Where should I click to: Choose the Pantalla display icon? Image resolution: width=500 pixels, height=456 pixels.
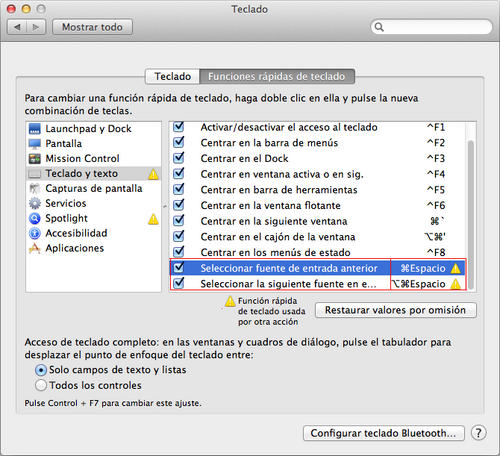point(35,144)
